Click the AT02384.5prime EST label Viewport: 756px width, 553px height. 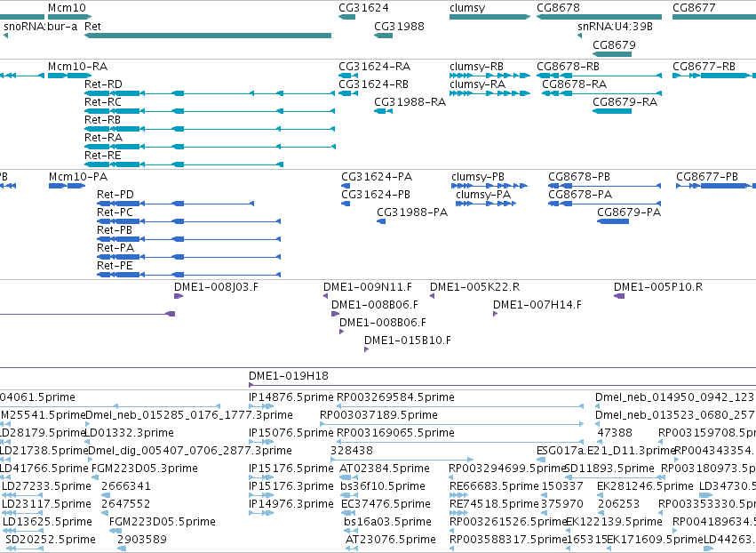(x=385, y=469)
